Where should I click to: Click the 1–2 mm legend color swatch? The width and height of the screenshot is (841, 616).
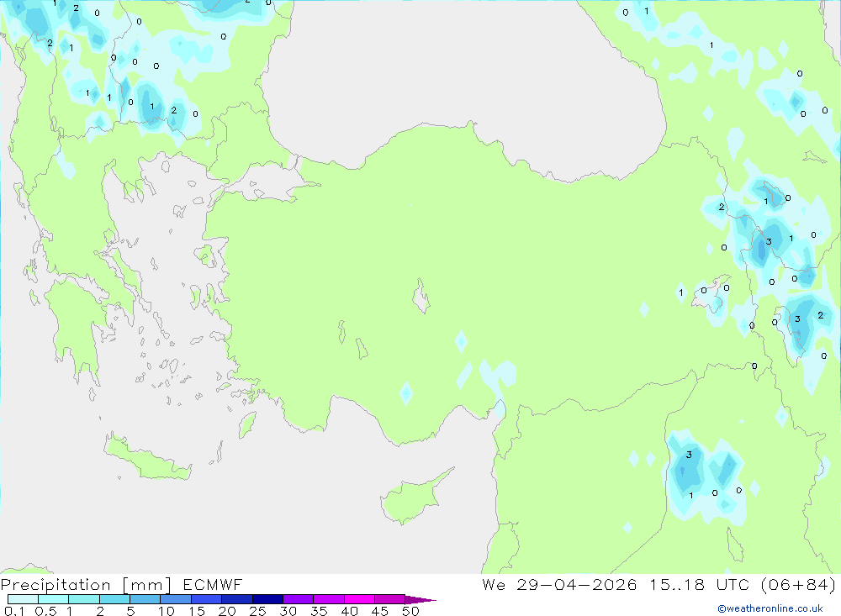[83, 599]
